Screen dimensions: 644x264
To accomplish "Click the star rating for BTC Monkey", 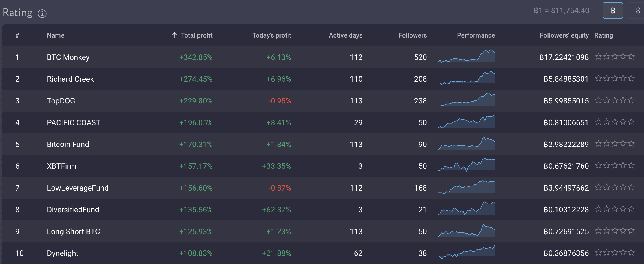I will pos(615,57).
